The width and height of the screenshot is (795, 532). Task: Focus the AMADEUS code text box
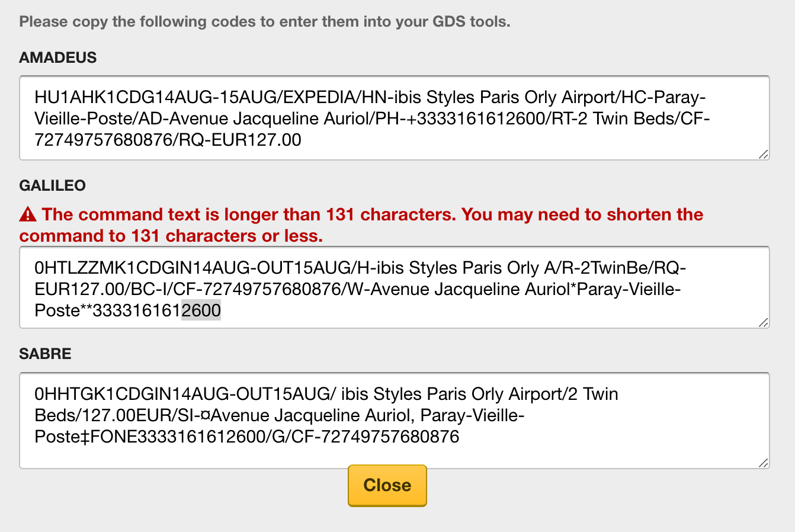(395, 118)
